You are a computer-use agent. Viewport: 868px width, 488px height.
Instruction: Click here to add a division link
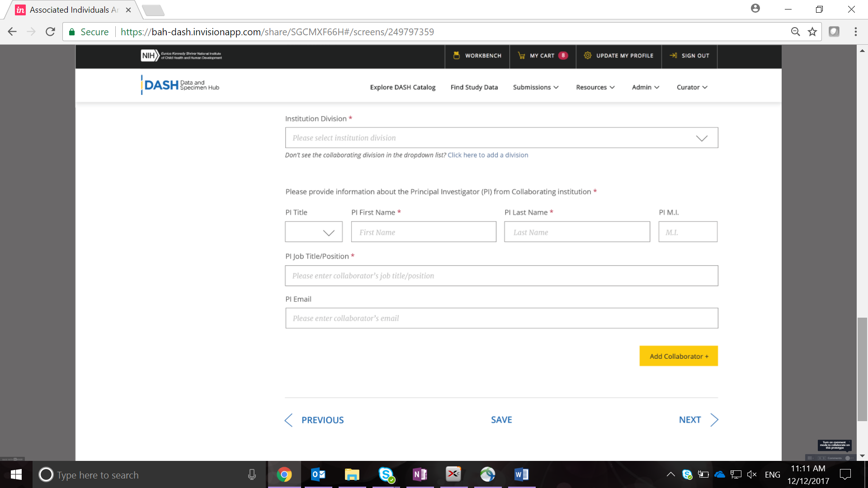[488, 155]
